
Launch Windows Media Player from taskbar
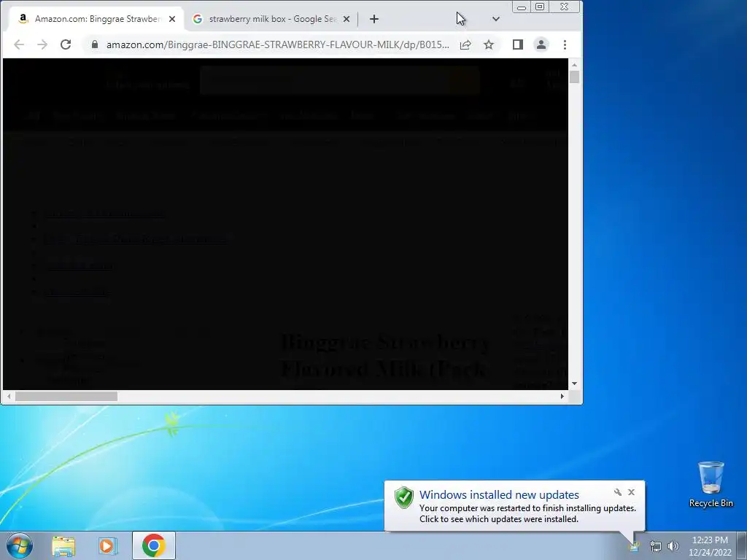click(108, 545)
